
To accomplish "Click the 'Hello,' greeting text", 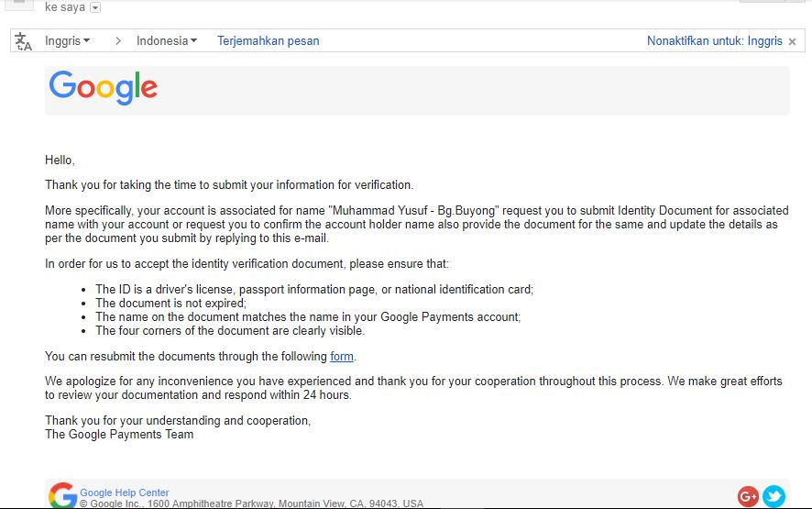I will coord(60,160).
